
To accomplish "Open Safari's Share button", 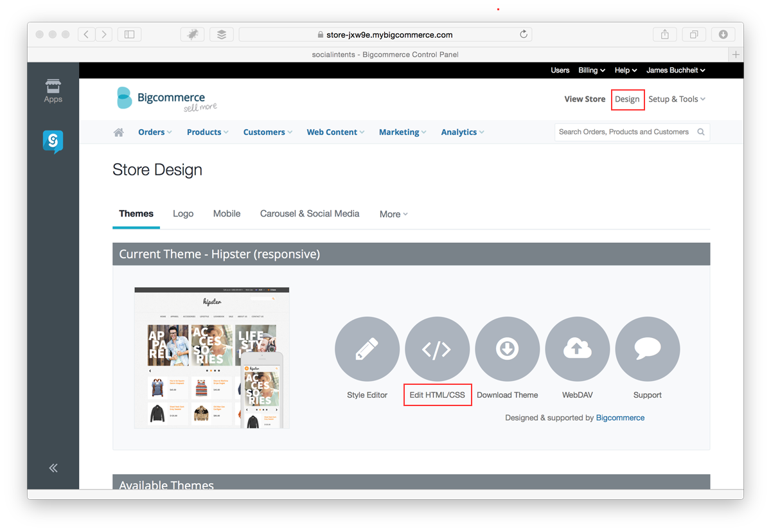I will (665, 34).
